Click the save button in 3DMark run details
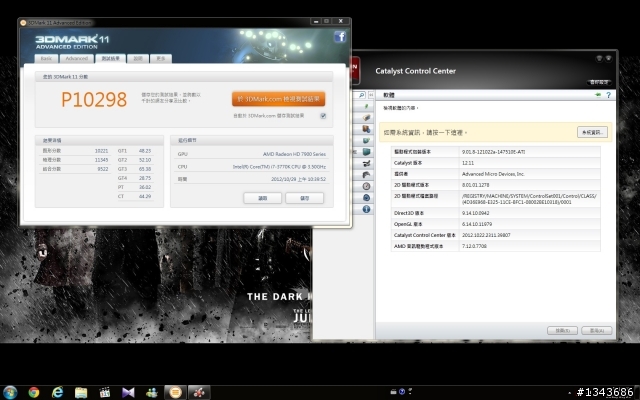The height and width of the screenshot is (400, 640). point(304,198)
